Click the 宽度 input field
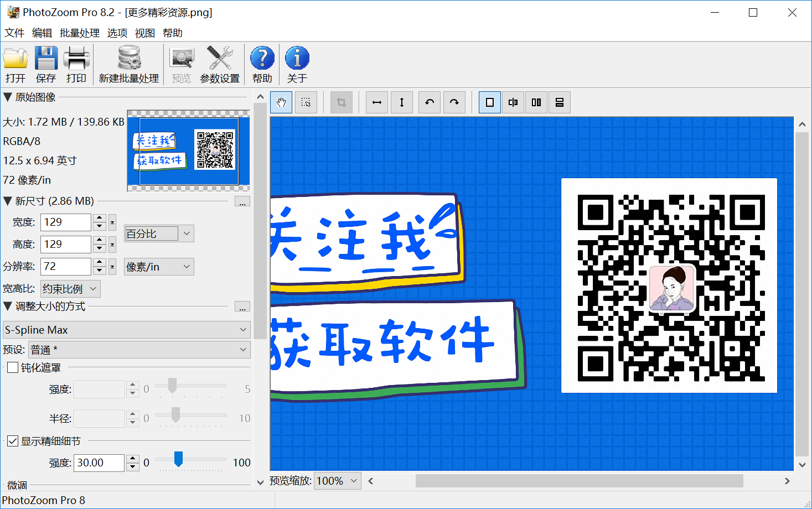The image size is (812, 509). pyautogui.click(x=66, y=222)
